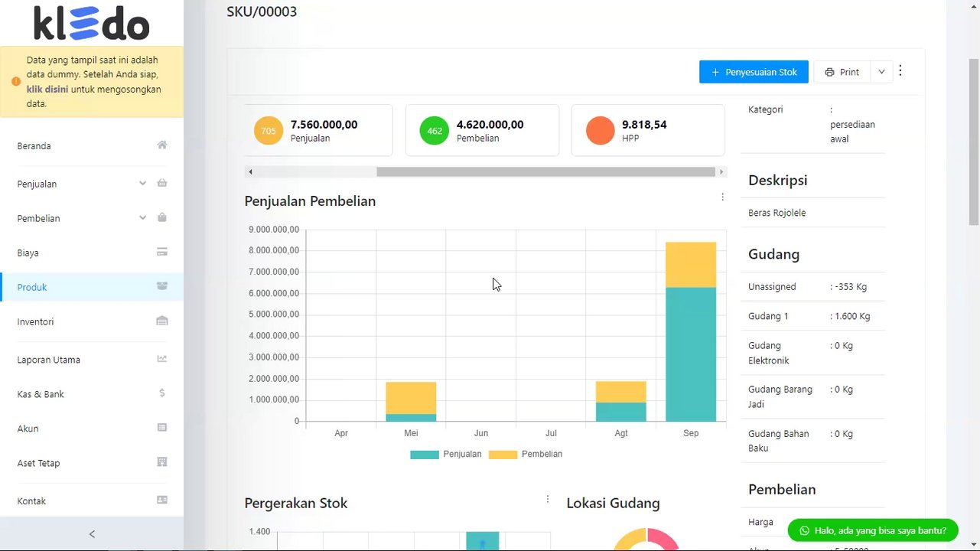
Task: Click the 'Gudang Barang Jadi' row label
Action: pos(780,396)
